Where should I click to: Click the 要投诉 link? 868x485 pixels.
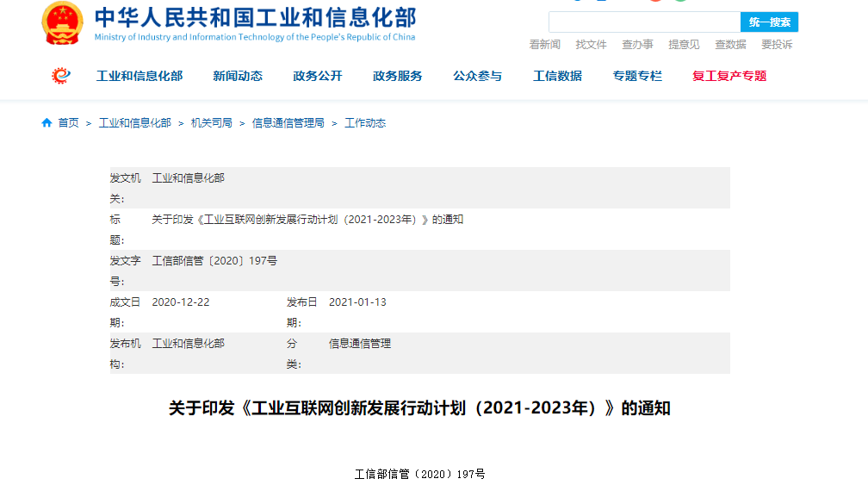(777, 45)
